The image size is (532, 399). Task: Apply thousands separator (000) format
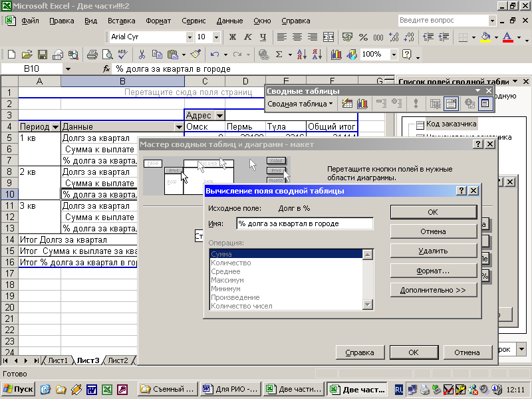(378, 37)
